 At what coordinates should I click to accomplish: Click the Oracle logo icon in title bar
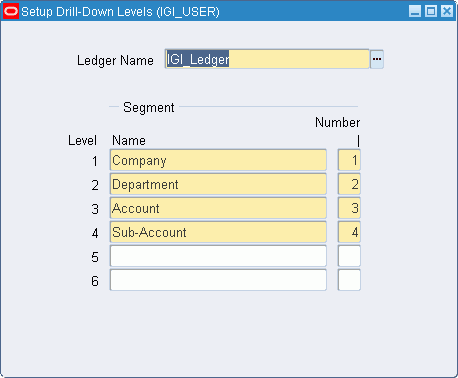pos(11,12)
